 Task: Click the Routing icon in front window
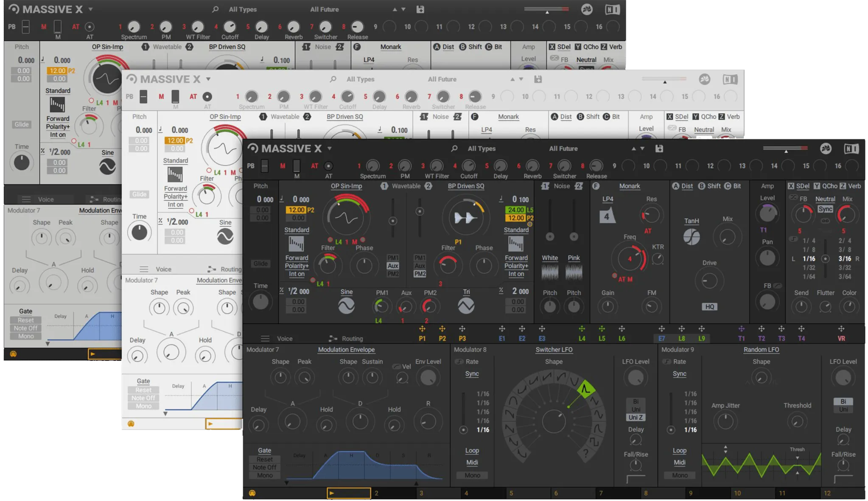pyautogui.click(x=333, y=339)
